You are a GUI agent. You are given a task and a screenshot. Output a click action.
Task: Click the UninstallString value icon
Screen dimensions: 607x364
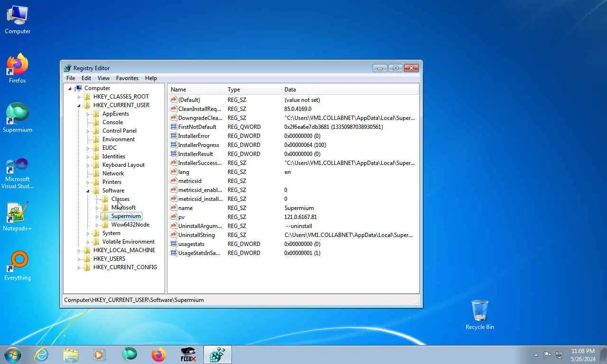174,235
